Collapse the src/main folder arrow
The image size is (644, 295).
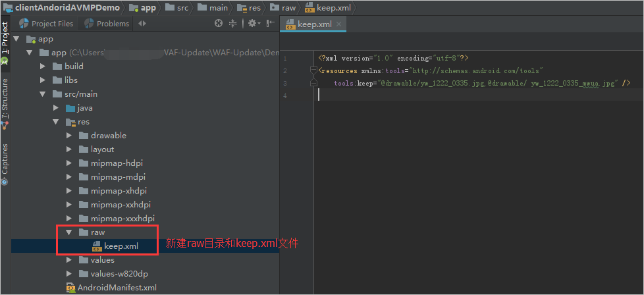point(42,94)
